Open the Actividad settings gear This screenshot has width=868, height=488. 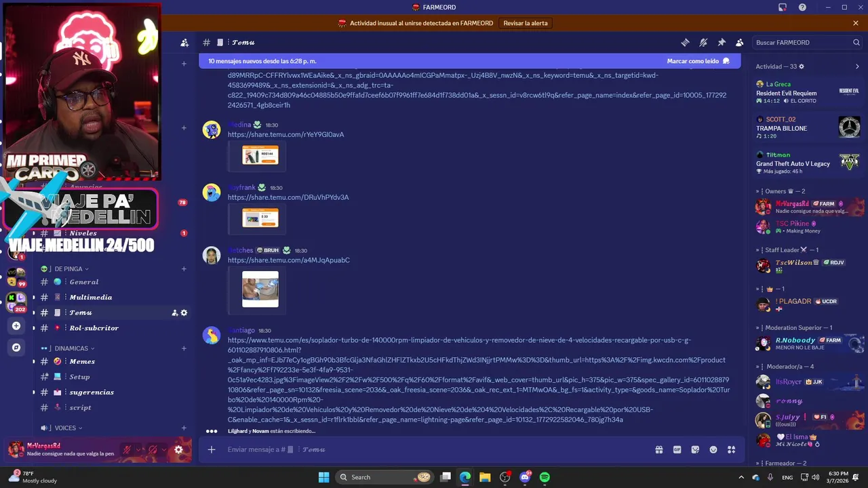(802, 66)
